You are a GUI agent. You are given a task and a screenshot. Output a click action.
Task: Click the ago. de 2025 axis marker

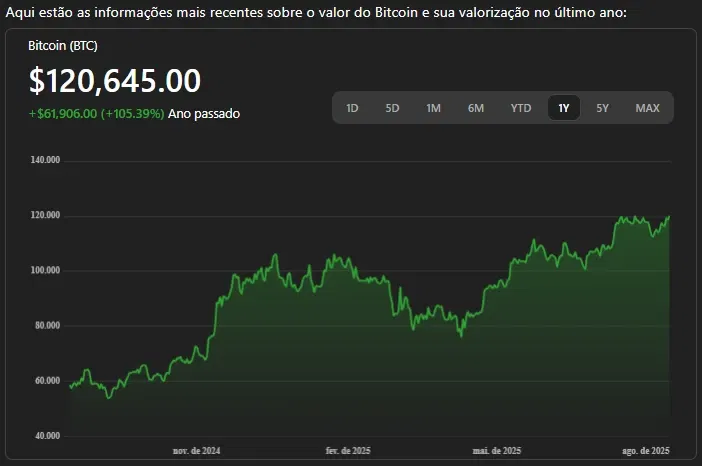[x=645, y=452]
